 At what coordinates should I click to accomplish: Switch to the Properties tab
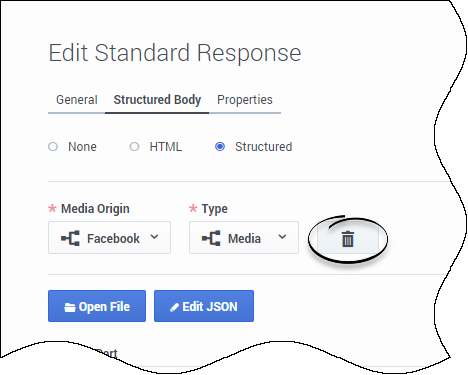point(245,100)
